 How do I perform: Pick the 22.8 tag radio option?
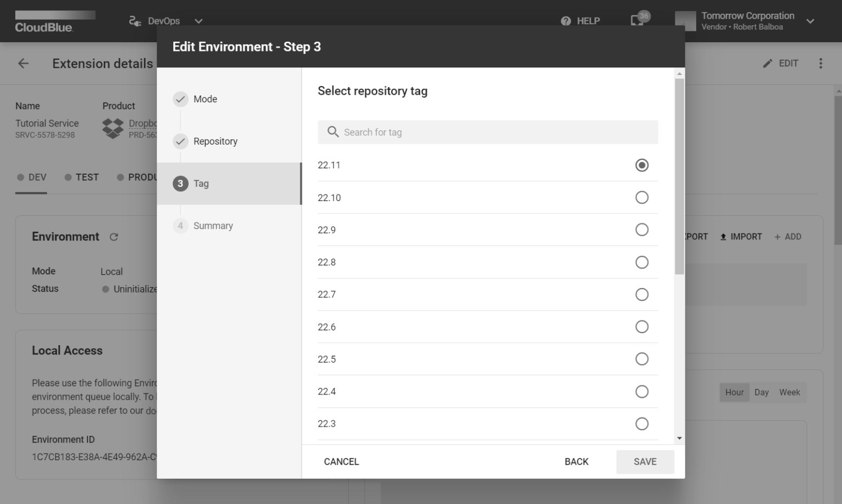(x=641, y=262)
